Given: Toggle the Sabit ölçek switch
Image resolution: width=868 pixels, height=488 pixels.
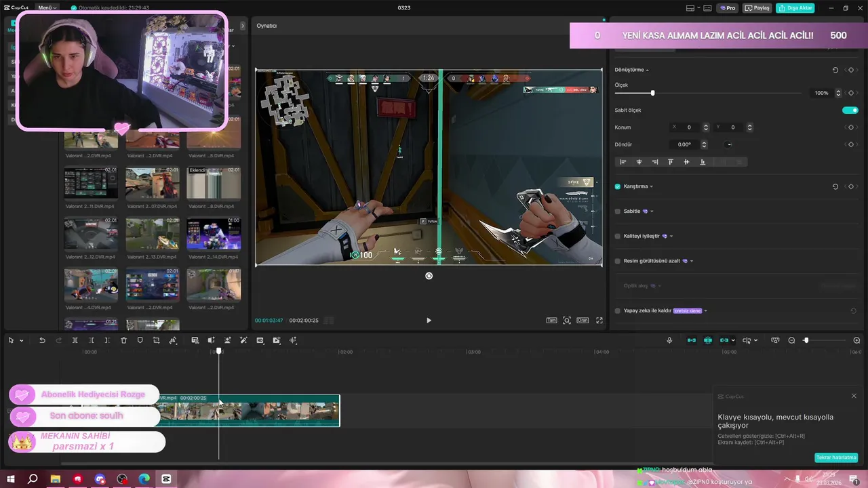Looking at the screenshot, I should pos(850,110).
